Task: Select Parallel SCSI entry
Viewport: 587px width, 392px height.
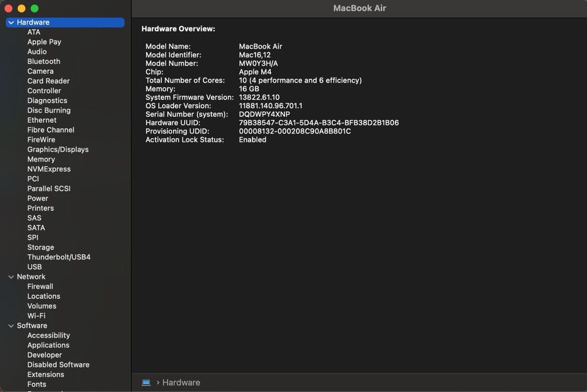Action: click(49, 188)
